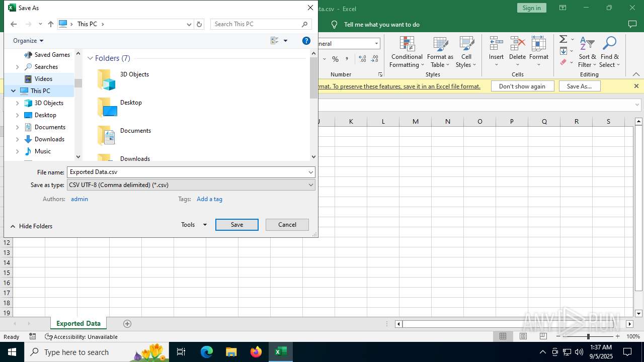Screen dimensions: 644x362
Task: Open the Comments icon in Excel
Action: click(x=632, y=24)
